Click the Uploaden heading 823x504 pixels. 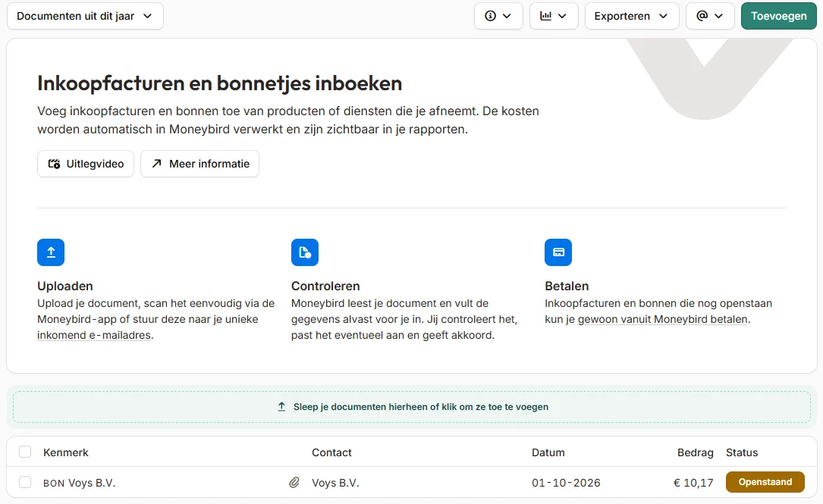click(65, 286)
